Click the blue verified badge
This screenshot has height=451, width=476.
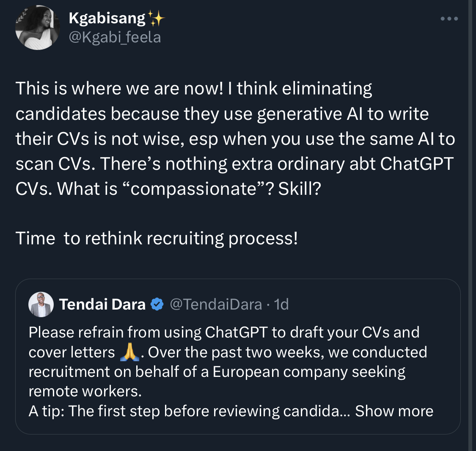157,304
